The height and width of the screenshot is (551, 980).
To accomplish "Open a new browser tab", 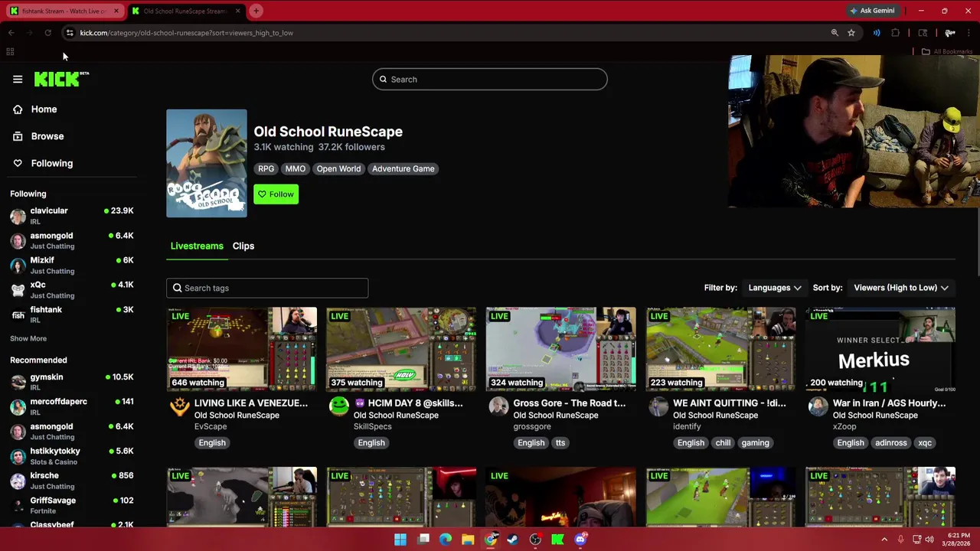I will 256,11.
